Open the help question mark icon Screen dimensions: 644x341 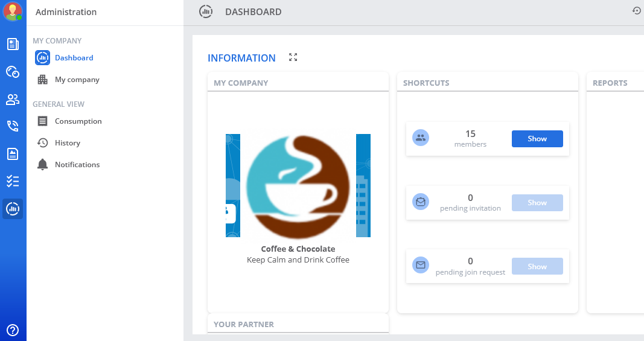[13, 330]
